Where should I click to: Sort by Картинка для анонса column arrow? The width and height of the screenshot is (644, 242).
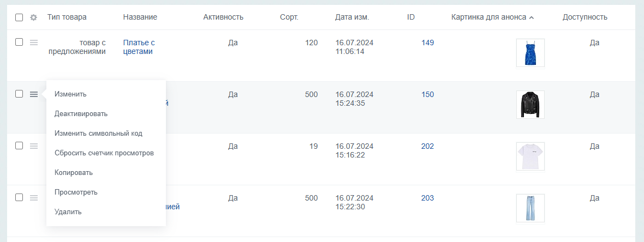(532, 17)
